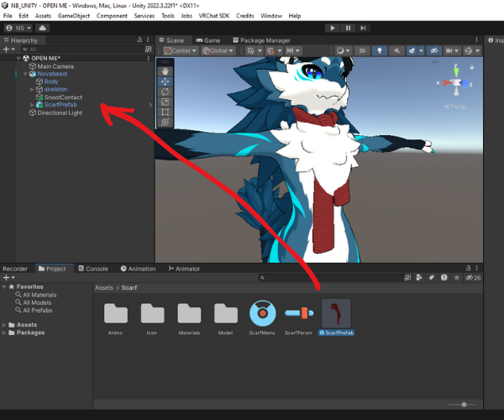
Task: Toggle the Hierarchy panel lock
Action: click(x=139, y=39)
